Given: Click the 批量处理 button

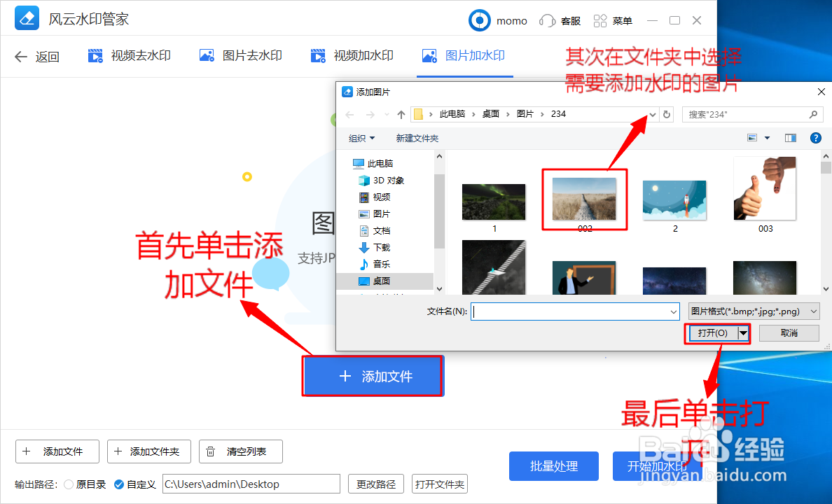Looking at the screenshot, I should [553, 466].
